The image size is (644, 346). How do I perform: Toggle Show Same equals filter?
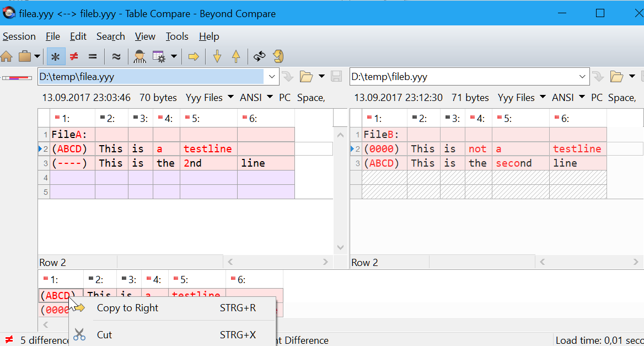(x=93, y=56)
